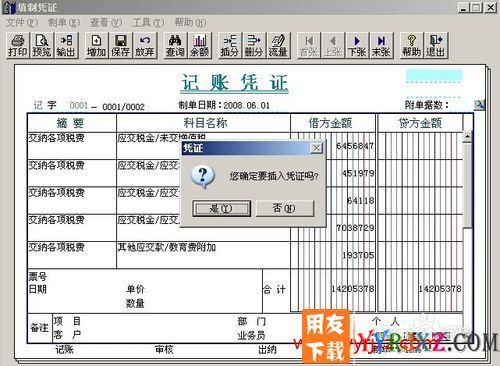The width and height of the screenshot is (500, 366).
Task: Add a new voucher with 增加
Action: pyautogui.click(x=96, y=45)
